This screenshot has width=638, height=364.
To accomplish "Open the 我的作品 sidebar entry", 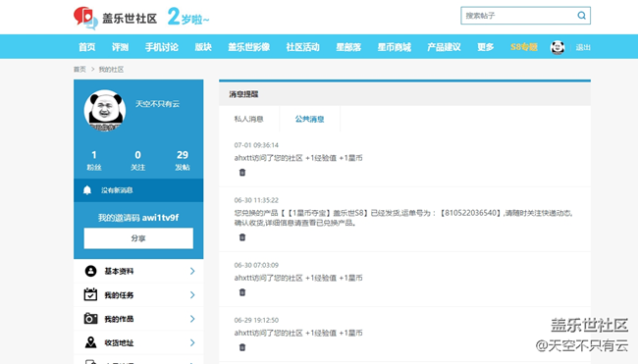I will pyautogui.click(x=138, y=319).
